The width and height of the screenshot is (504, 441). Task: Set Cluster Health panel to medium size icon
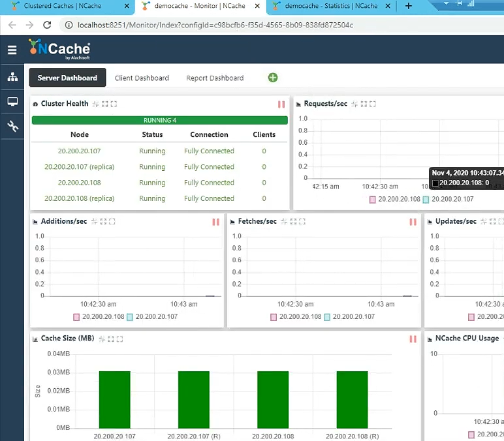pos(105,104)
